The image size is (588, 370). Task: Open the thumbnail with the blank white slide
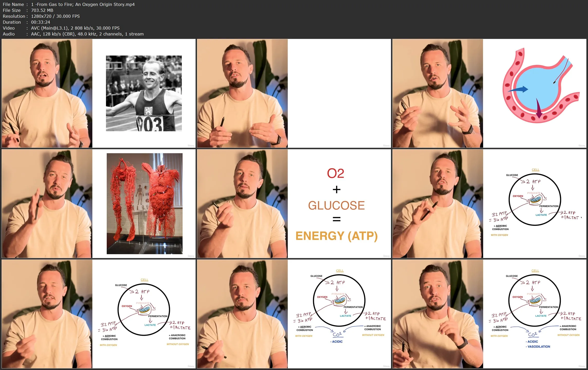coord(294,93)
